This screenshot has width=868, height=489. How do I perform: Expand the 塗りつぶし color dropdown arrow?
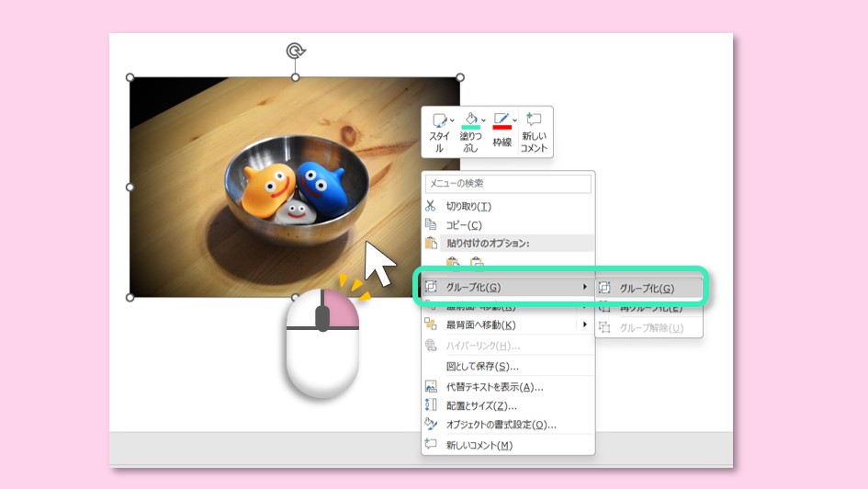(x=483, y=120)
